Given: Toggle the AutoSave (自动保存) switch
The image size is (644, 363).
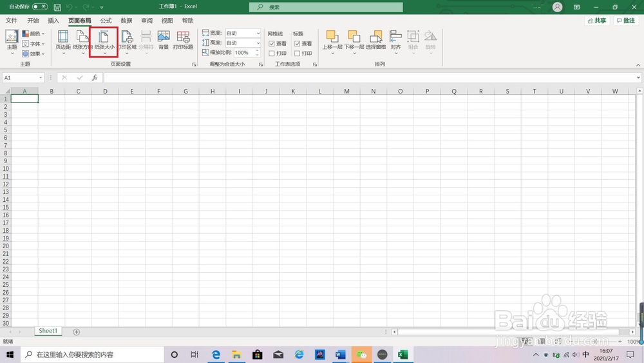Looking at the screenshot, I should point(40,6).
